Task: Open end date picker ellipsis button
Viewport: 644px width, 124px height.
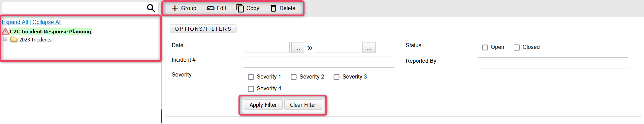Action: point(369,48)
